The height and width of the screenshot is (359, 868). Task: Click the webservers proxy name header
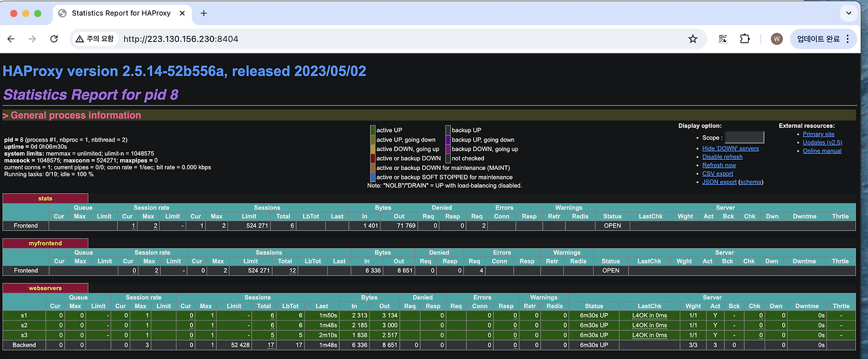click(45, 288)
